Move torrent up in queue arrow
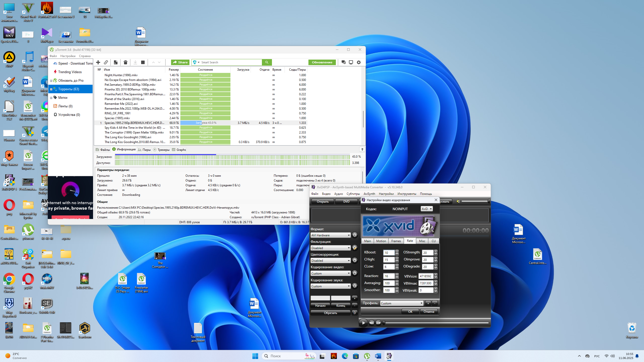Viewport: 644px width, 362px height. tap(153, 62)
